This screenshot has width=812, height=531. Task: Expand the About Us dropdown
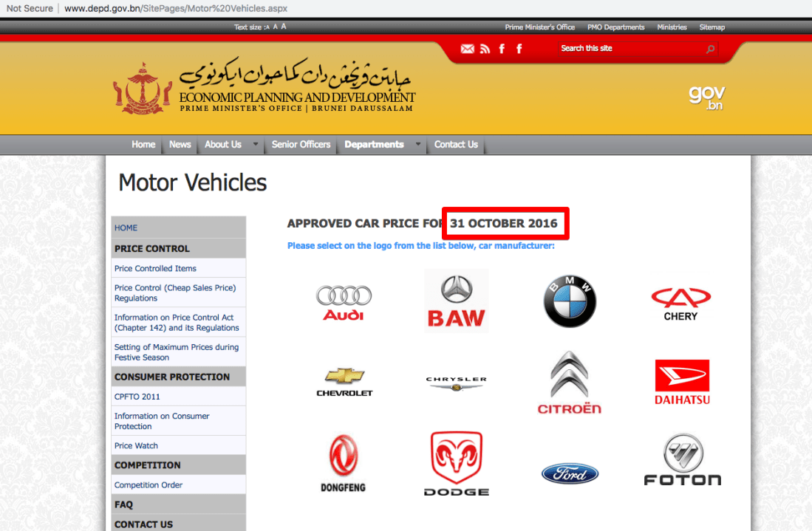tap(223, 145)
